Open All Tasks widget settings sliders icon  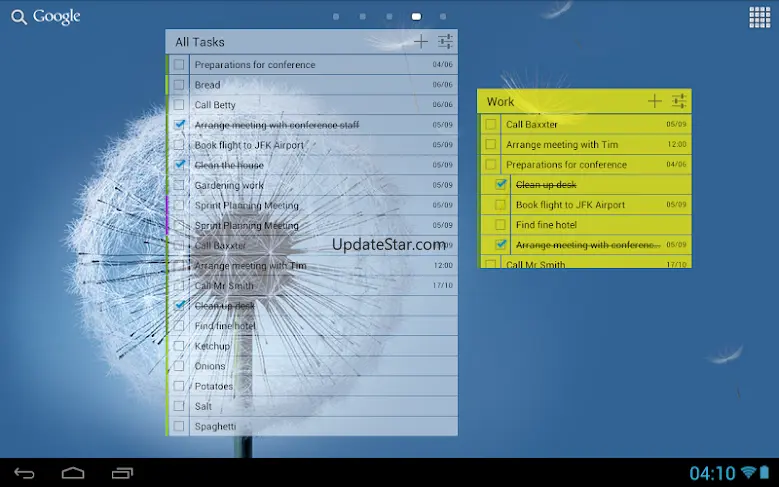tap(445, 42)
